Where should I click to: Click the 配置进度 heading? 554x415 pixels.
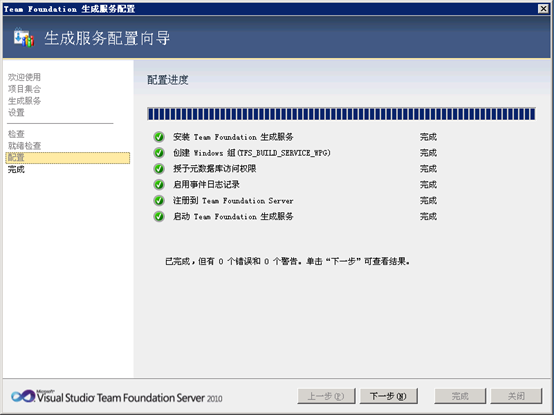168,80
